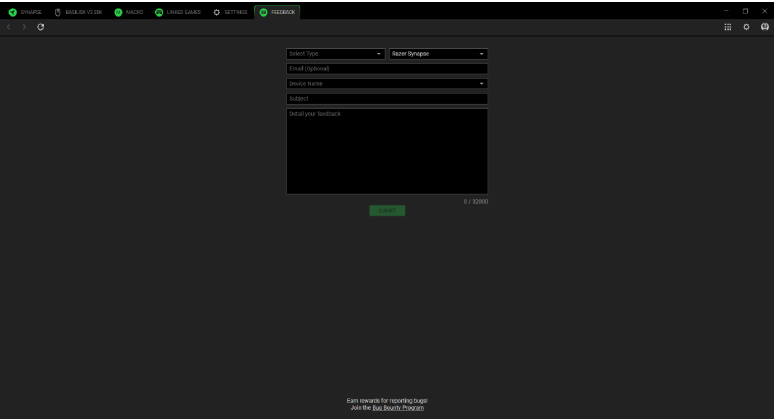
Task: Open the Synapse tab
Action: click(25, 12)
